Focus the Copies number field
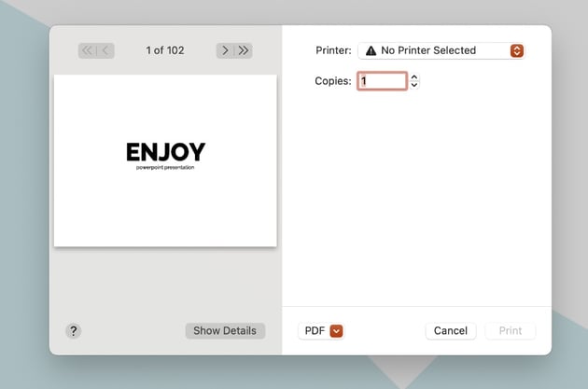Screen dimensions: 588x389 coord(382,81)
